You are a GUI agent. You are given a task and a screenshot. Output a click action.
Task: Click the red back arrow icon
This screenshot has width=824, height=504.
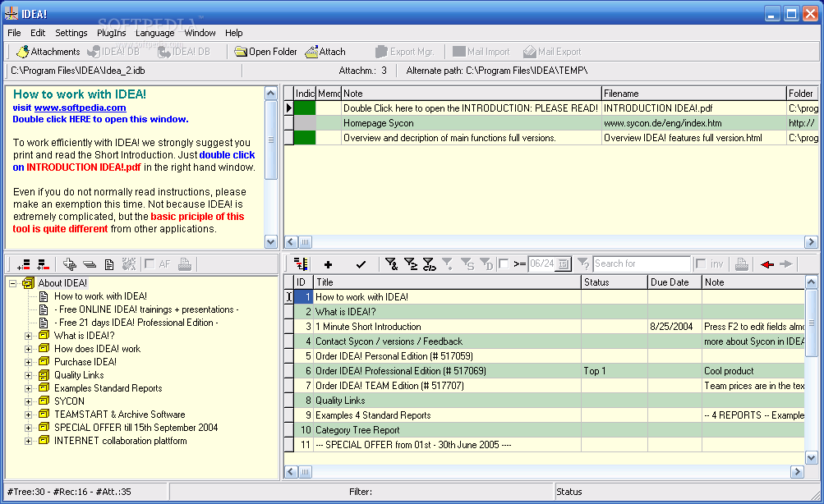tap(767, 264)
